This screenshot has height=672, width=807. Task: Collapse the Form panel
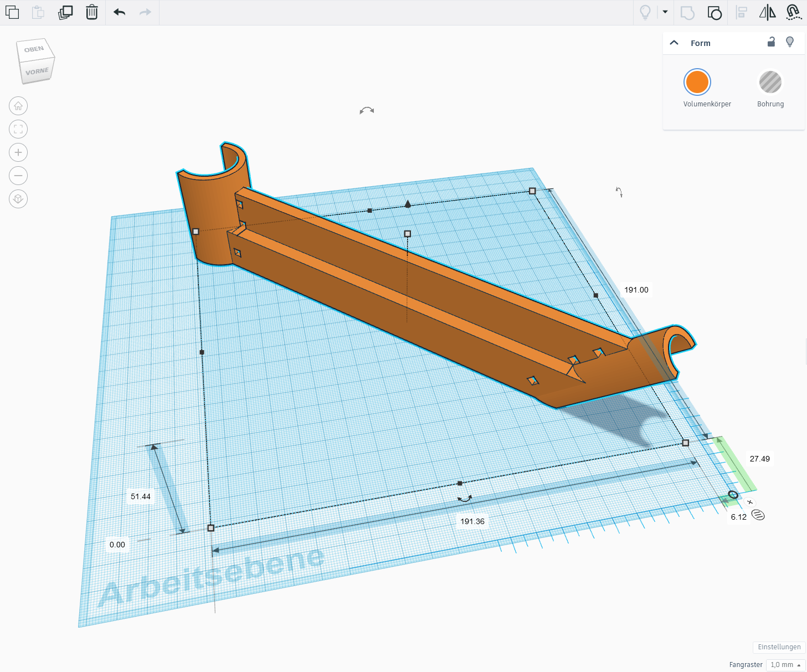pyautogui.click(x=674, y=43)
